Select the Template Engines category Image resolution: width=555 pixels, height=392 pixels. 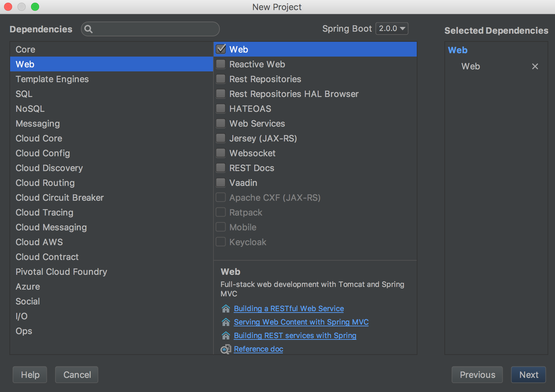[x=52, y=79]
